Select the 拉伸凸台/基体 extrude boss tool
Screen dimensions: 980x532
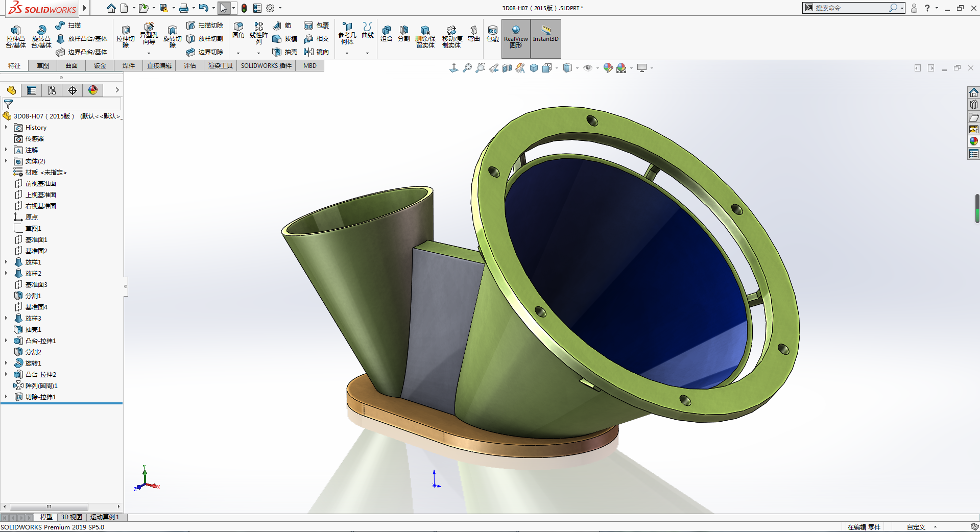(16, 37)
